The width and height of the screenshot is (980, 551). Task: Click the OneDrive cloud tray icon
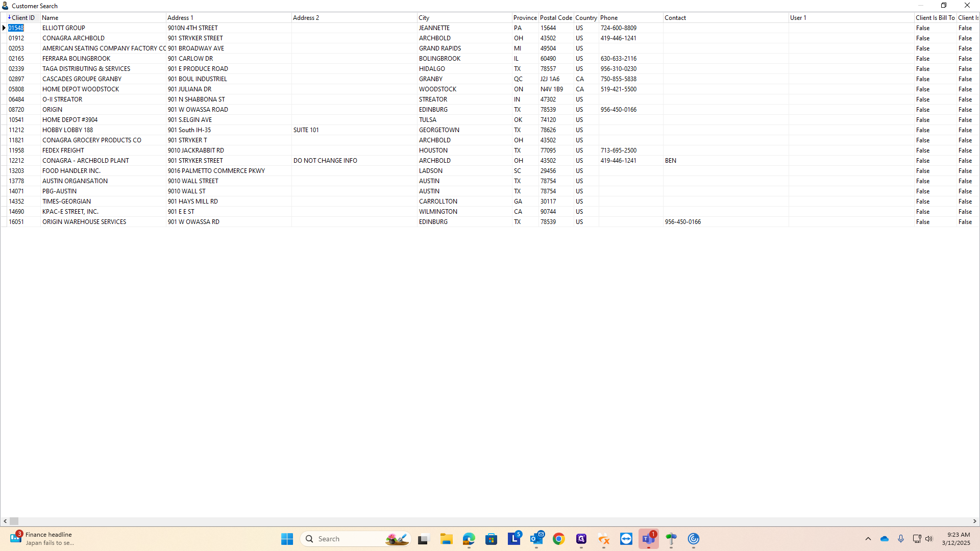885,539
